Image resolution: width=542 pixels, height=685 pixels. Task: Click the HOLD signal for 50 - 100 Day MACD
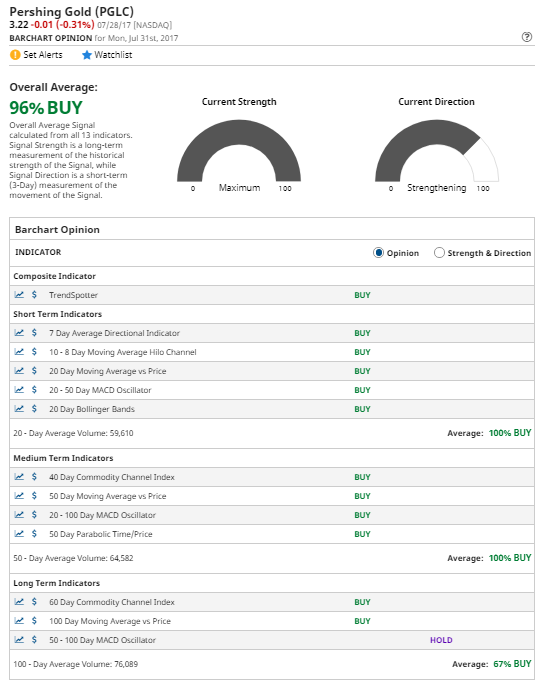click(441, 640)
